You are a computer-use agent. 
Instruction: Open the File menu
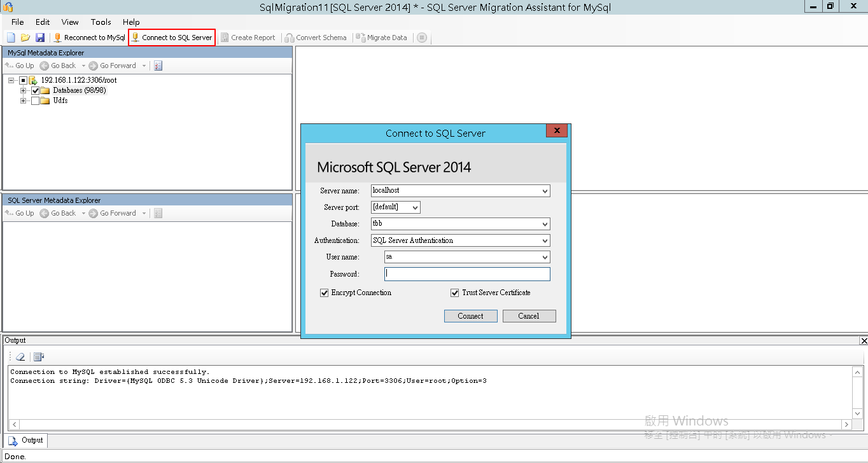click(18, 22)
